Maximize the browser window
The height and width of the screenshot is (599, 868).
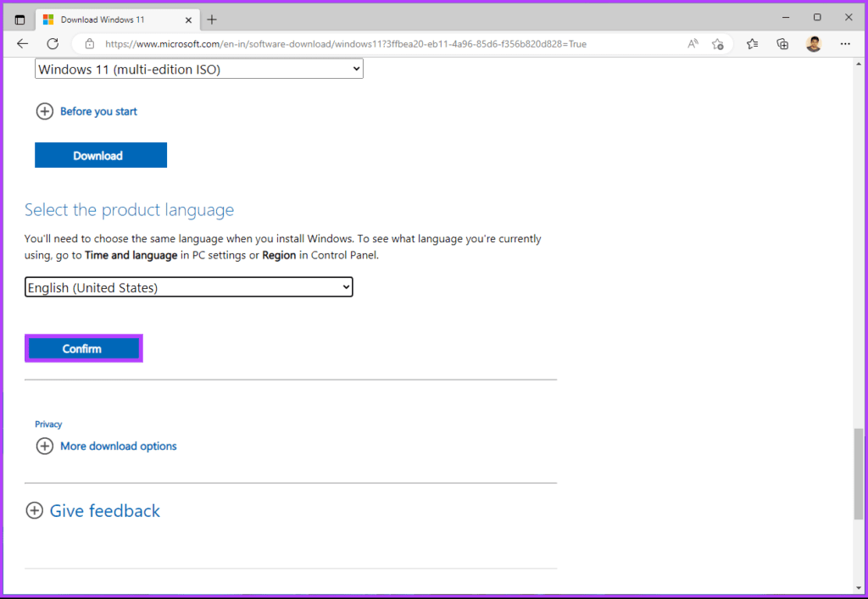pos(817,18)
